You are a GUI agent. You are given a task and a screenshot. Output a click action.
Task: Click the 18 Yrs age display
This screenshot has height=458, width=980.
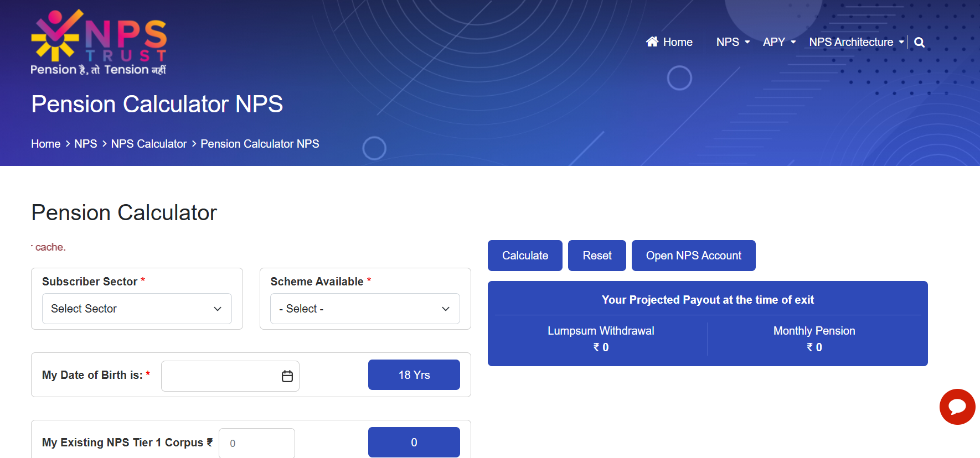tap(414, 375)
